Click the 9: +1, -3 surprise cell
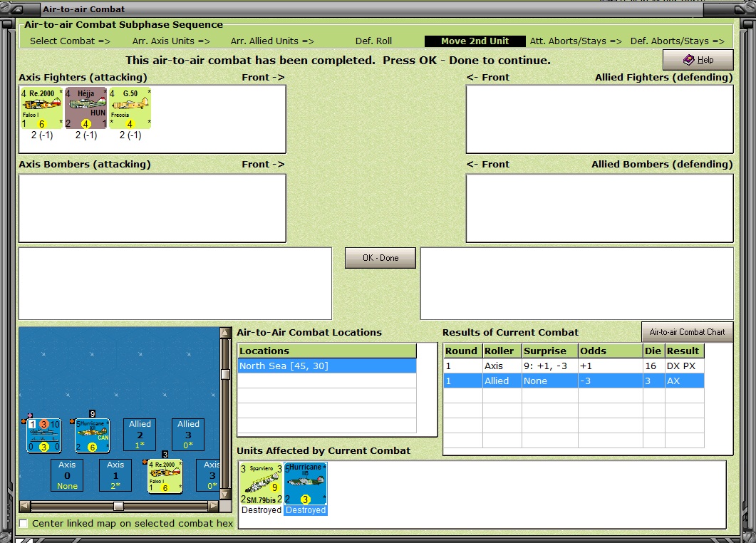 click(x=550, y=366)
